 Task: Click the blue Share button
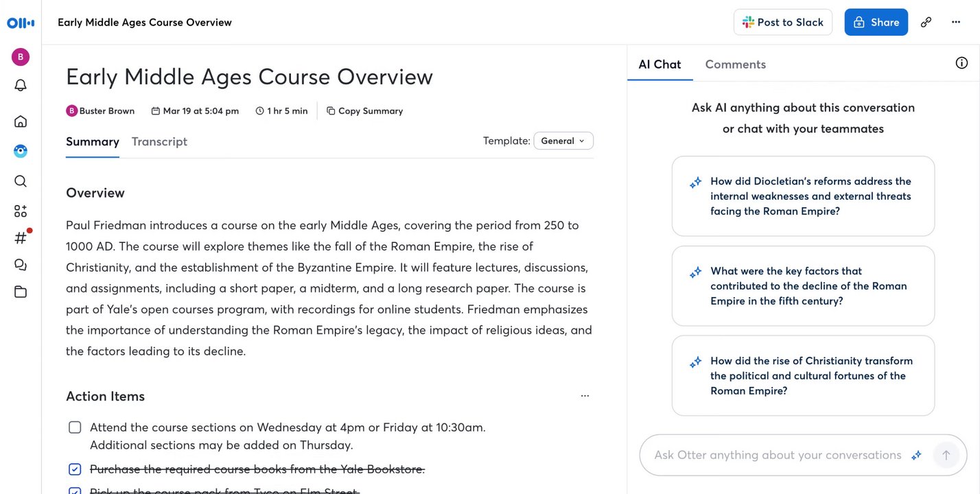pyautogui.click(x=876, y=22)
